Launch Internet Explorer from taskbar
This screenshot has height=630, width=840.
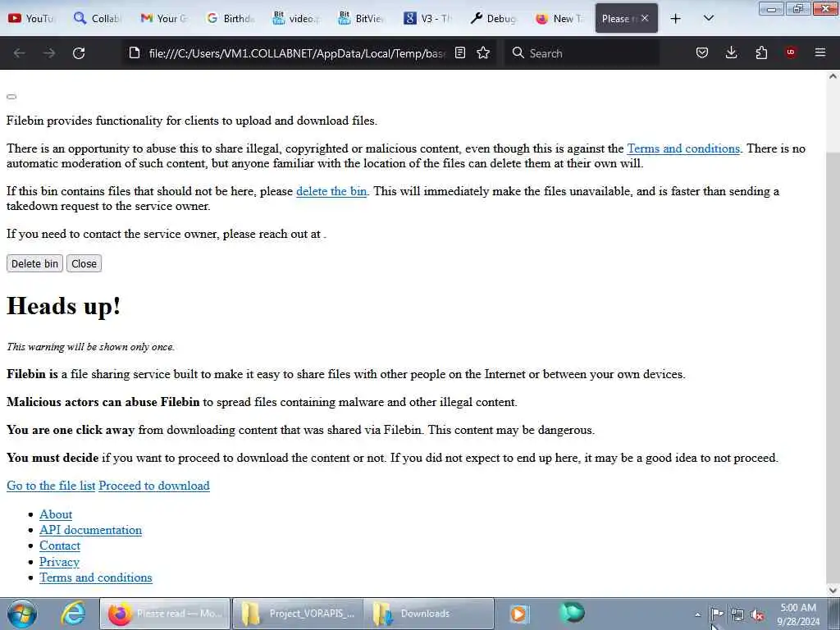(73, 614)
